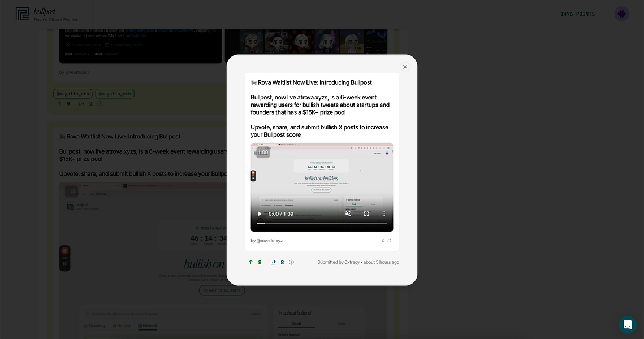Open the character avatars image in the top post
Image resolution: width=644 pixels, height=339 pixels.
click(x=306, y=42)
